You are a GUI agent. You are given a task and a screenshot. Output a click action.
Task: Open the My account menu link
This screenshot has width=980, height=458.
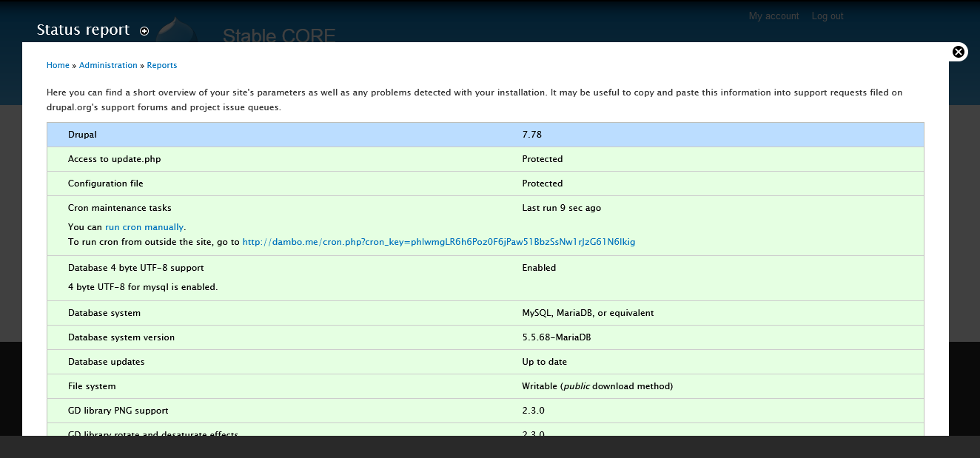pos(773,16)
